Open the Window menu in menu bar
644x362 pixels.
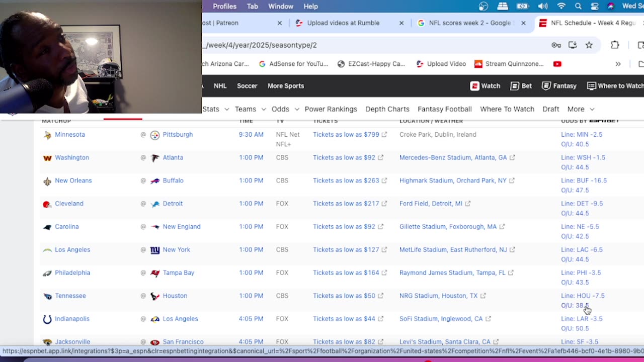281,7
